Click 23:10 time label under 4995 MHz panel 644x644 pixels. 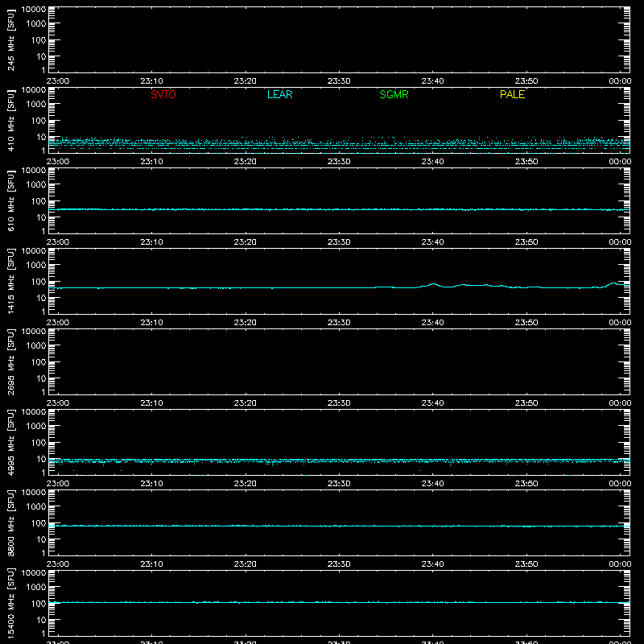[x=151, y=484]
